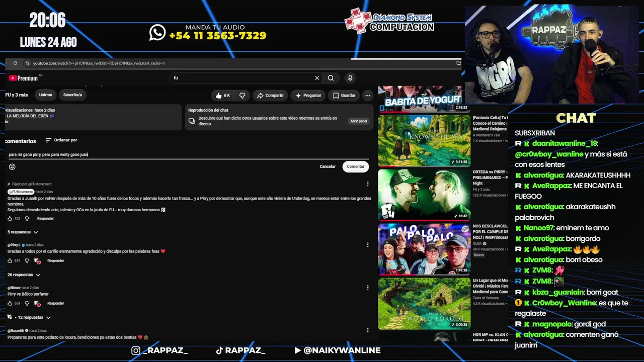Open the Ortega vs Pirry video thumbnail
Screen dimensions: 644x362
(x=424, y=194)
